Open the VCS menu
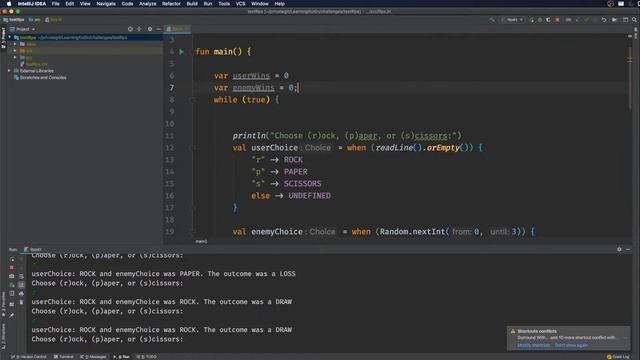The height and width of the screenshot is (360, 640). pos(240,4)
